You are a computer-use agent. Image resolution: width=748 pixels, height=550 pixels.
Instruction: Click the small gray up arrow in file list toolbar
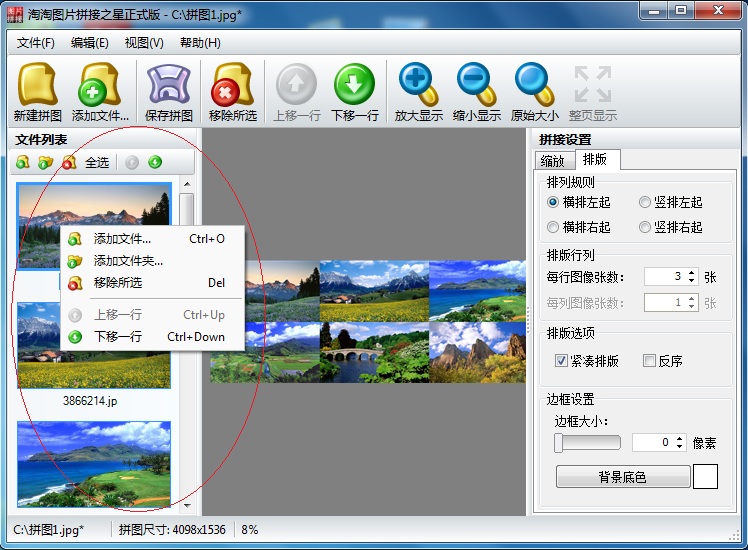(x=132, y=163)
